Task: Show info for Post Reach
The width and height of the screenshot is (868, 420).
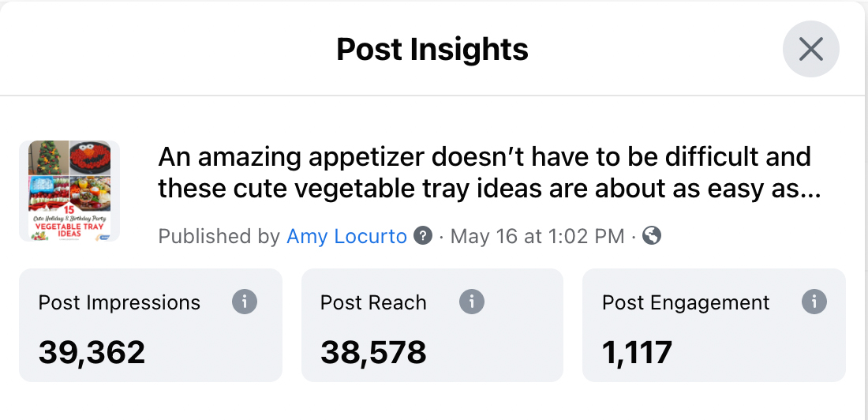Action: coord(472,302)
